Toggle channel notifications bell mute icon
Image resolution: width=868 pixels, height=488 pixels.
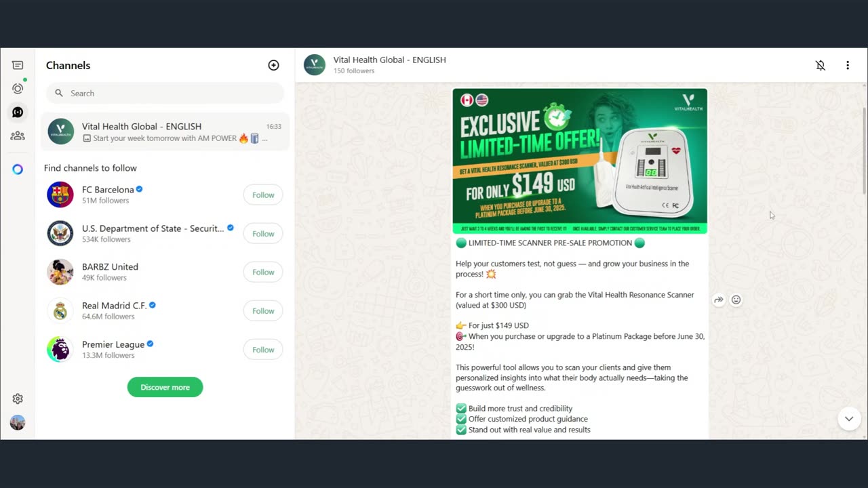[821, 66]
